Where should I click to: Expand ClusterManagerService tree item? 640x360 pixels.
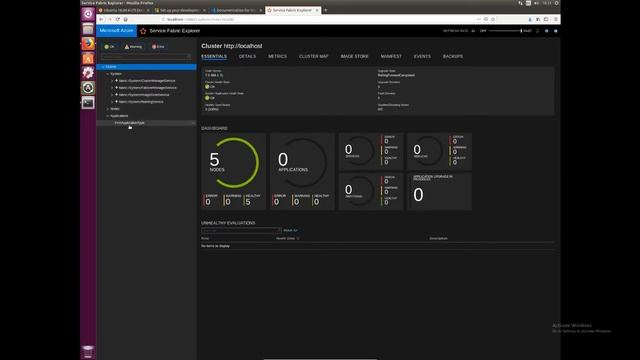click(x=112, y=81)
